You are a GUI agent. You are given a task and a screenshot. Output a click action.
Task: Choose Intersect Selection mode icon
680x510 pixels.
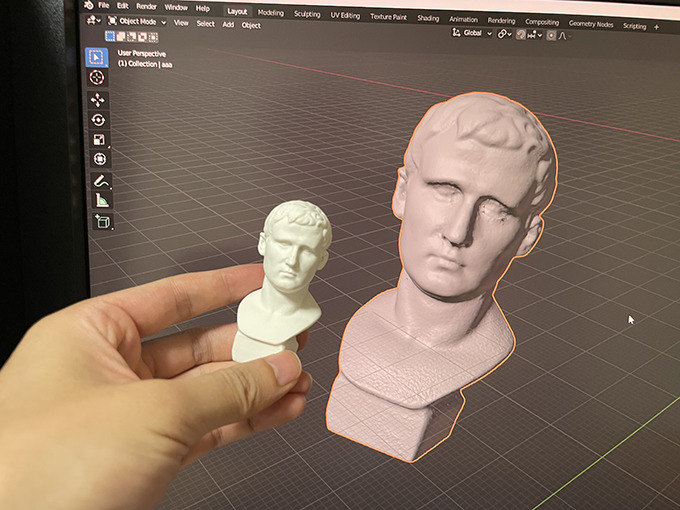[x=153, y=38]
